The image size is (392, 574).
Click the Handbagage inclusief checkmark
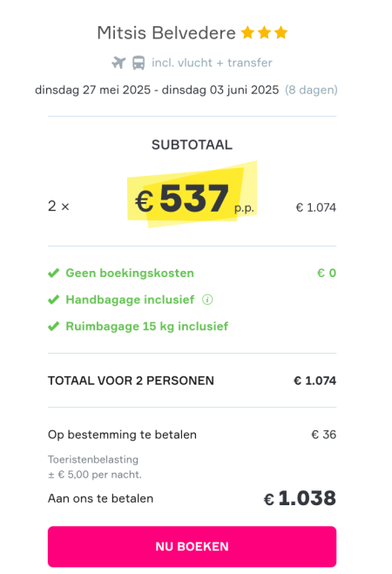click(53, 300)
